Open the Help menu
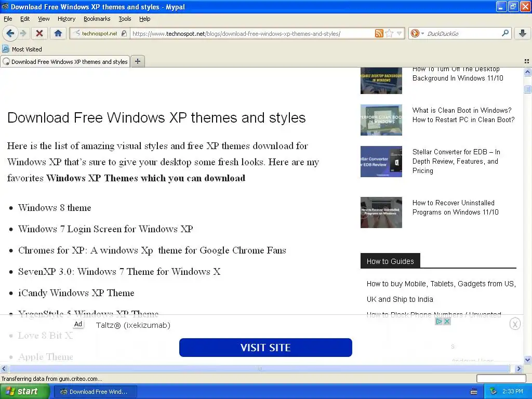Screen dimensions: 532x399 144,19
